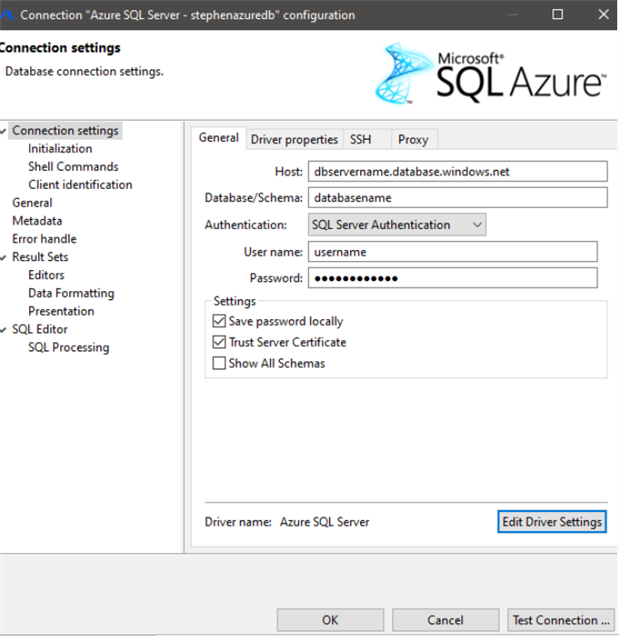Collapse the Result Sets tree node
619x636 pixels.
3,258
